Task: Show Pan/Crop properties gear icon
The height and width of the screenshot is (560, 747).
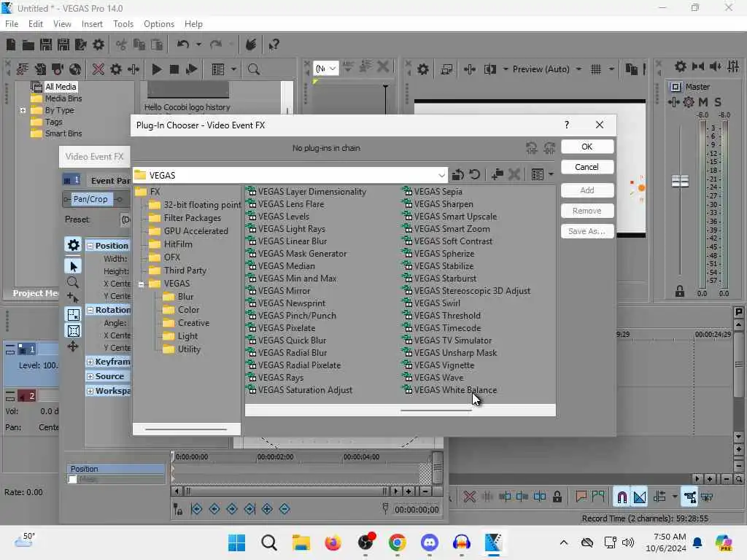Action: pyautogui.click(x=74, y=245)
